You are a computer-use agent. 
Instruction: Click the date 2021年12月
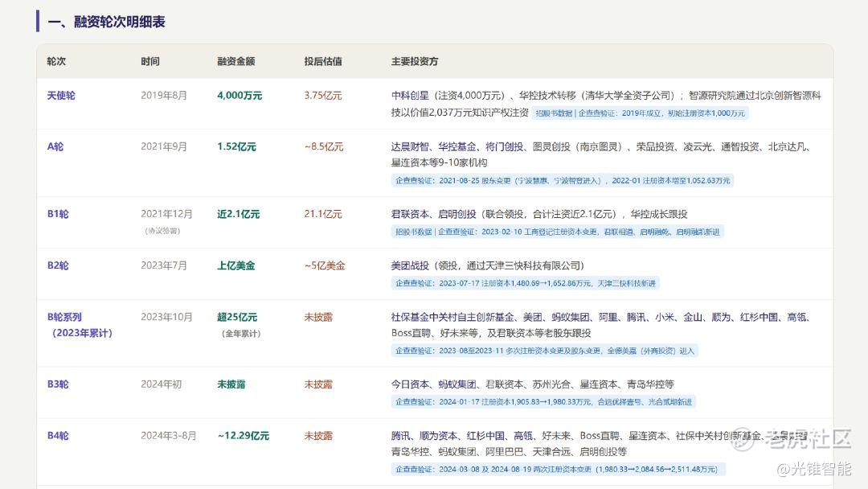166,214
